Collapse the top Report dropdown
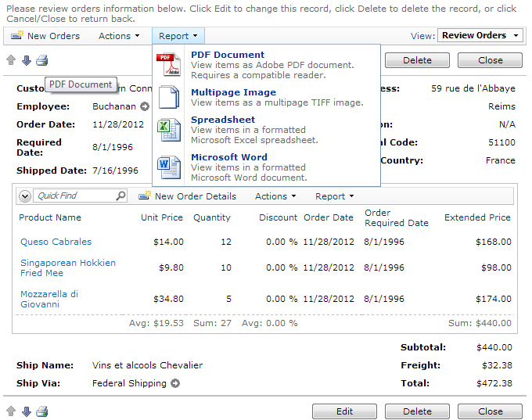 (x=178, y=36)
